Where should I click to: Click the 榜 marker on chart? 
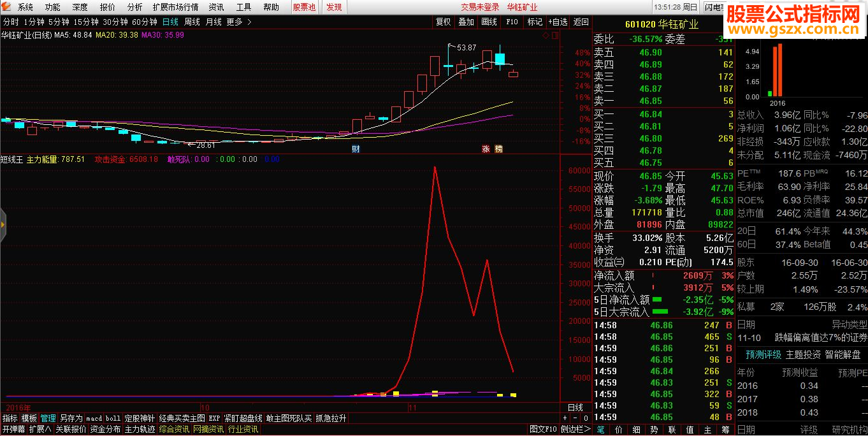click(x=498, y=149)
